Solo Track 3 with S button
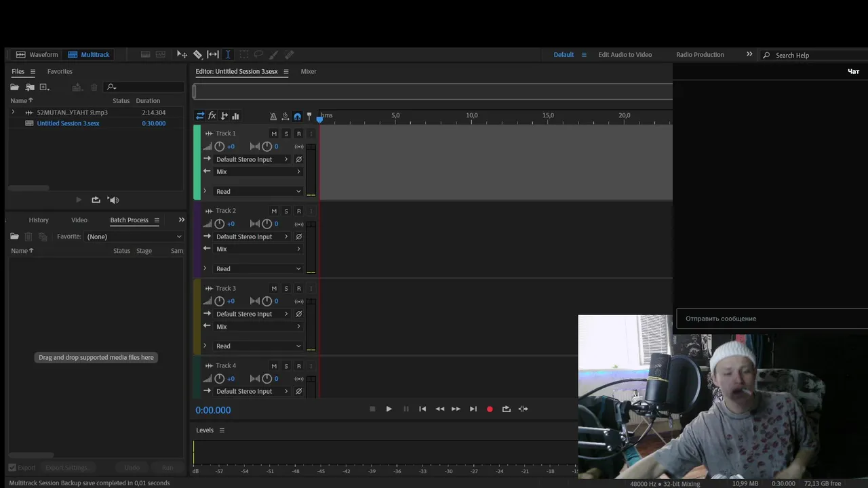The image size is (868, 488). 286,288
